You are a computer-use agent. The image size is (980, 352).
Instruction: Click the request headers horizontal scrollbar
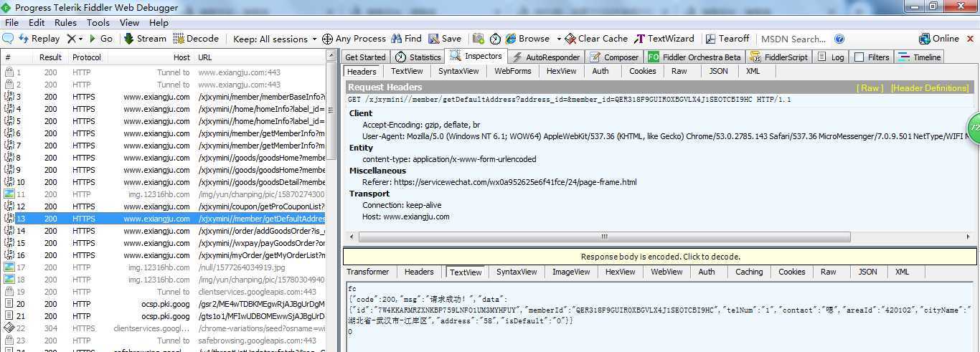604,237
